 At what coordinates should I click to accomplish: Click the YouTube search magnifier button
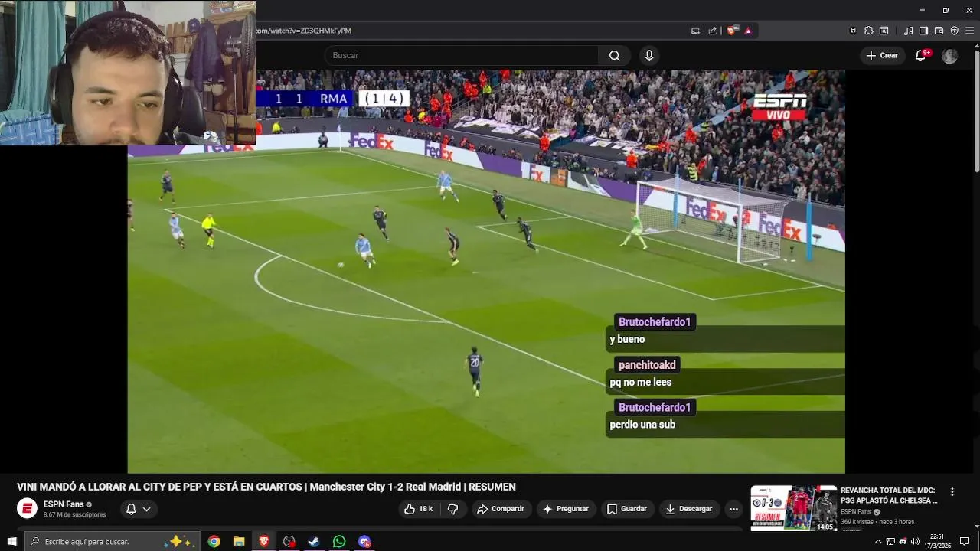(614, 55)
